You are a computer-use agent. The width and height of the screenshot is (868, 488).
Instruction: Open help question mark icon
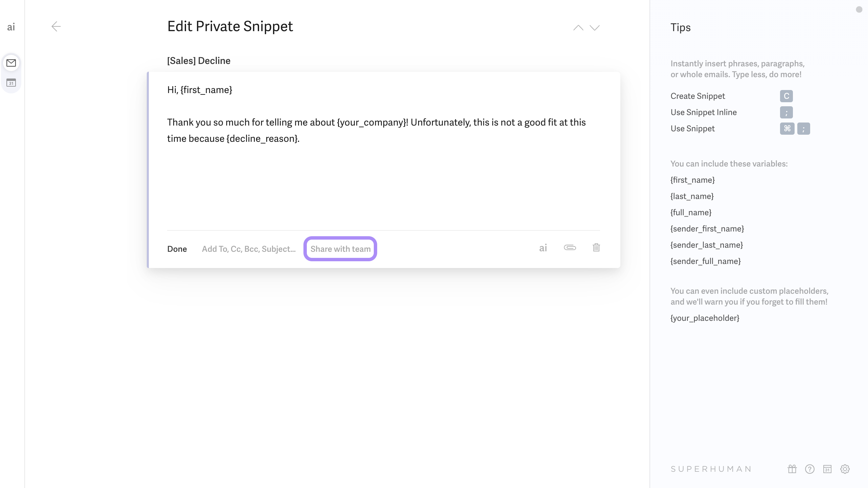[809, 469]
